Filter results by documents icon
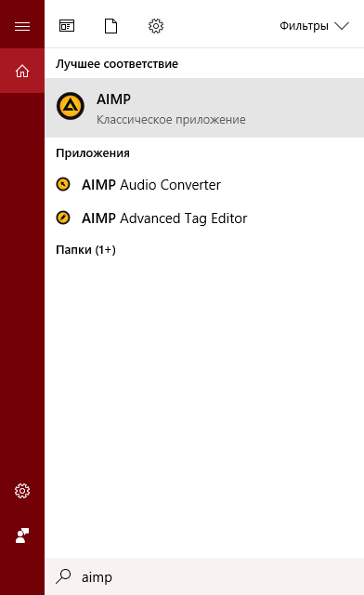The image size is (364, 595). coord(110,26)
